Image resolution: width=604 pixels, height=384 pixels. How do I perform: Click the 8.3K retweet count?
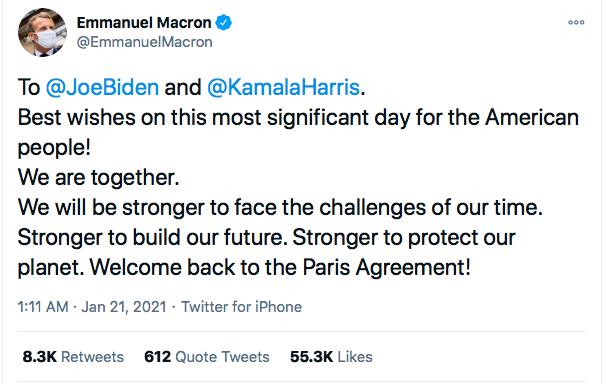coord(39,357)
